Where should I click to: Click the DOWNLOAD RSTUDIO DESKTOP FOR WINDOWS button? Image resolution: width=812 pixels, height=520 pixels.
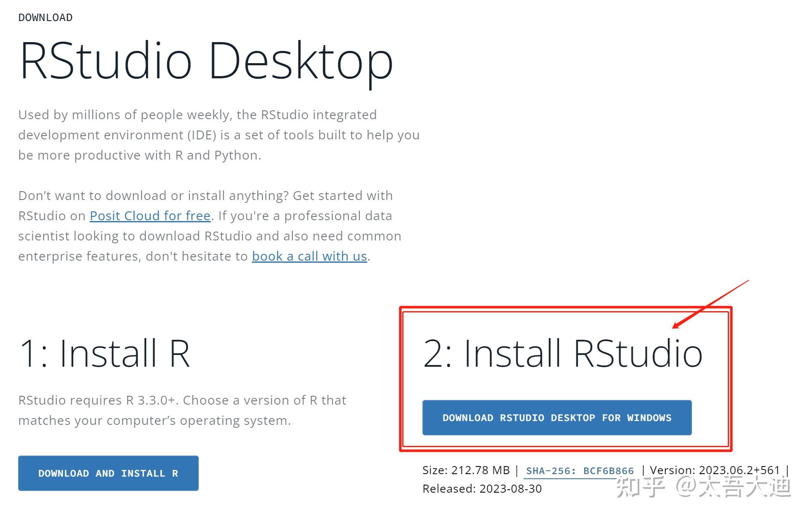point(557,418)
